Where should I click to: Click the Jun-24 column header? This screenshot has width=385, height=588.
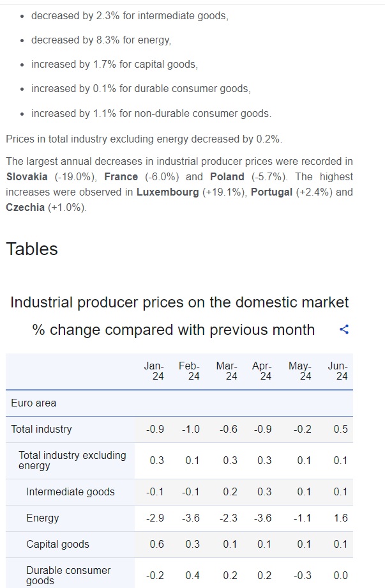point(338,371)
